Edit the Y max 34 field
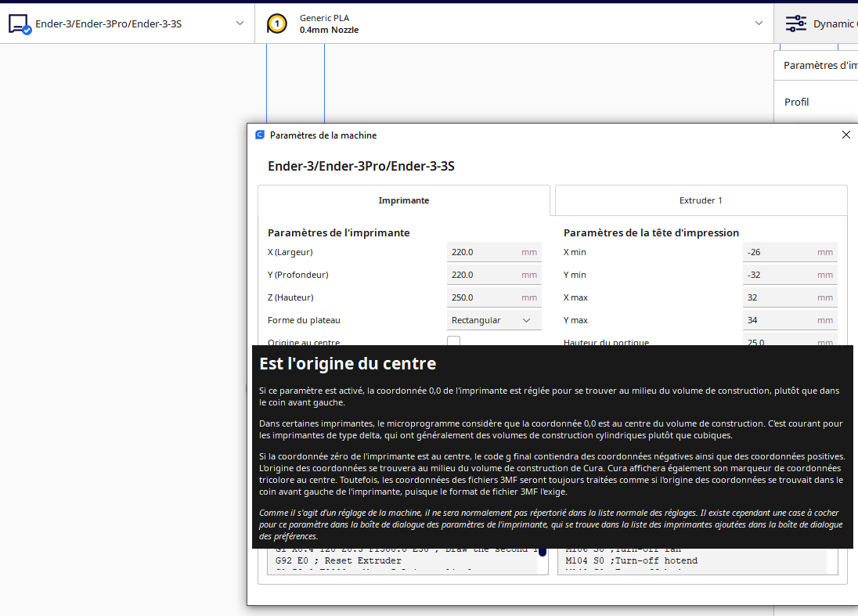Screen dimensions: 858x616 tap(790, 320)
